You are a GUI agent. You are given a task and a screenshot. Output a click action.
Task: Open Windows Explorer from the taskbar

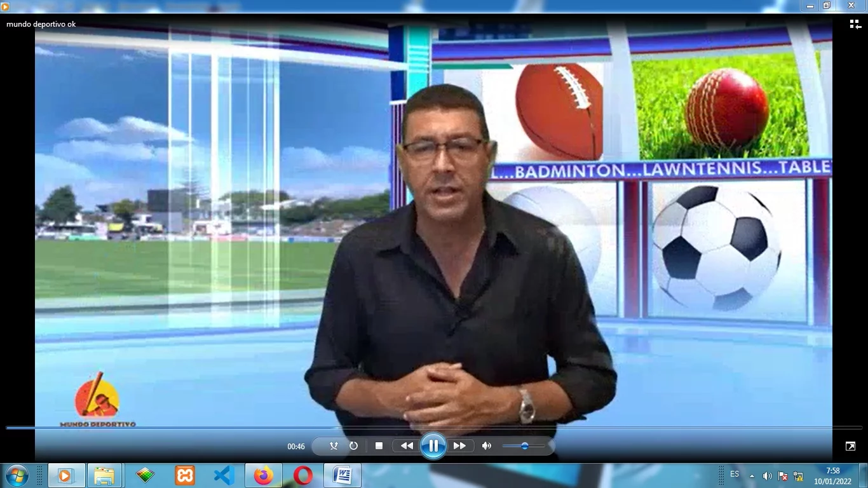[x=105, y=475]
